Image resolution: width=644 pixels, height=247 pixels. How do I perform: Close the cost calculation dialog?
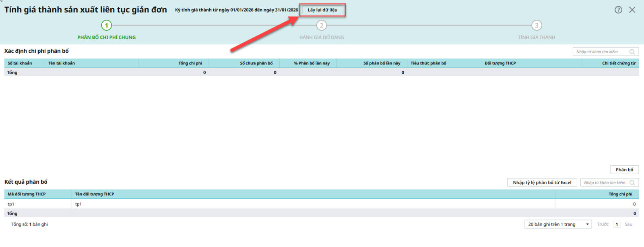tap(632, 10)
